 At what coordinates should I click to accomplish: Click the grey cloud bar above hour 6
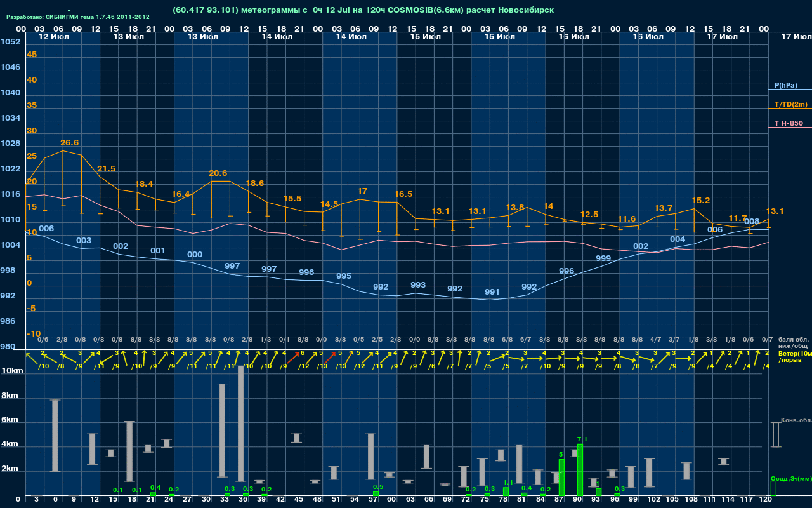pyautogui.click(x=55, y=436)
